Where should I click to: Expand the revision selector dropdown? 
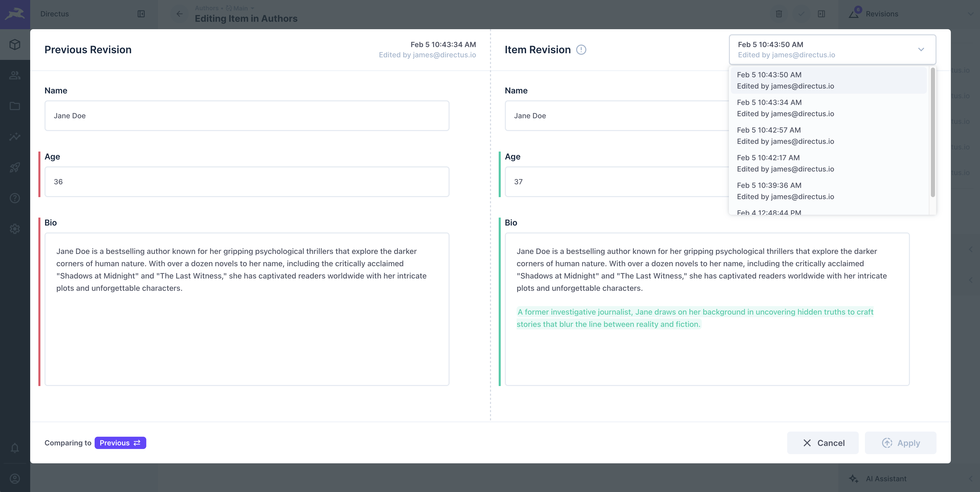pyautogui.click(x=921, y=49)
